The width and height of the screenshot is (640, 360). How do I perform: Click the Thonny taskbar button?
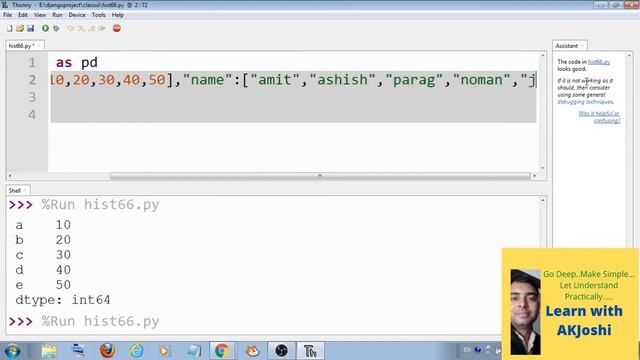click(310, 351)
